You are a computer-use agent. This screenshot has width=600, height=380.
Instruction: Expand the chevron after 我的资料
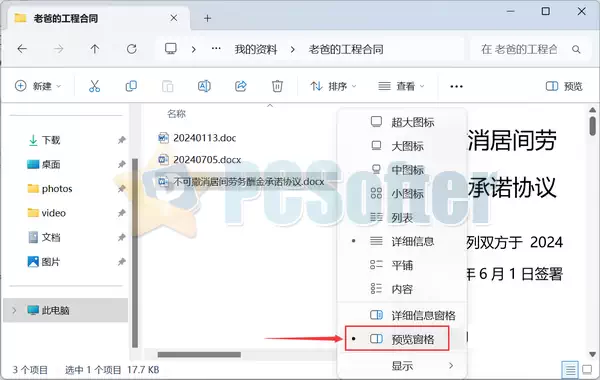point(293,49)
